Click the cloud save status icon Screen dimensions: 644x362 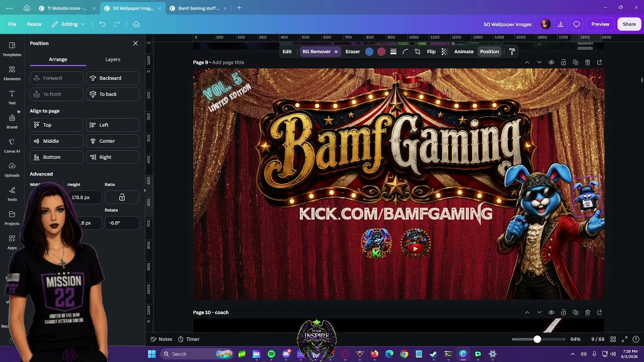(136, 24)
